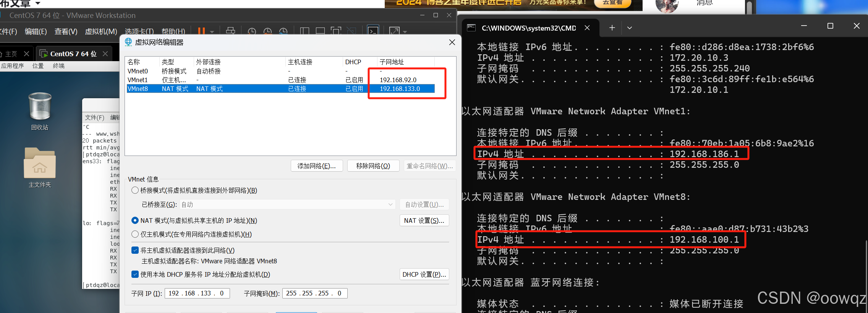Viewport: 868px width, 313px height.
Task: Toggle the library sidebar layout icon
Action: [x=304, y=31]
